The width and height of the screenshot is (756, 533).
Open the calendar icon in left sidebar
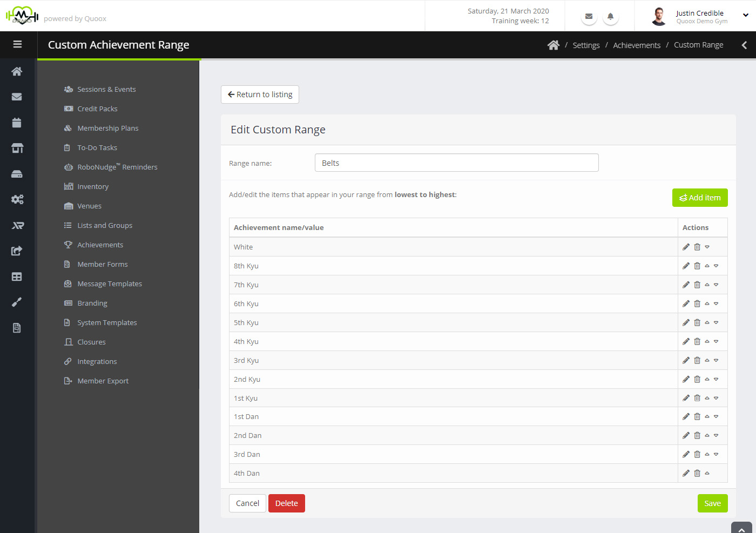tap(17, 123)
